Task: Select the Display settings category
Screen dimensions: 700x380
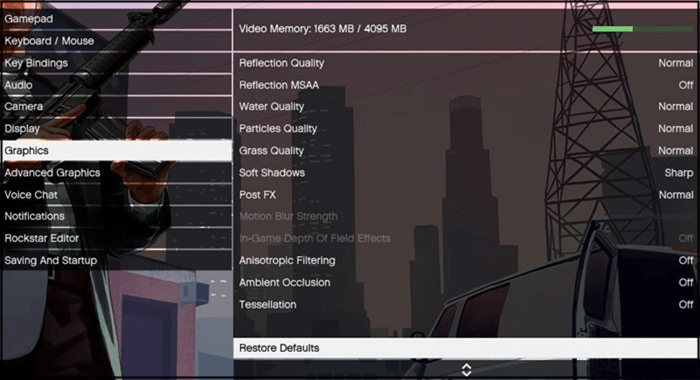Action: [117, 129]
